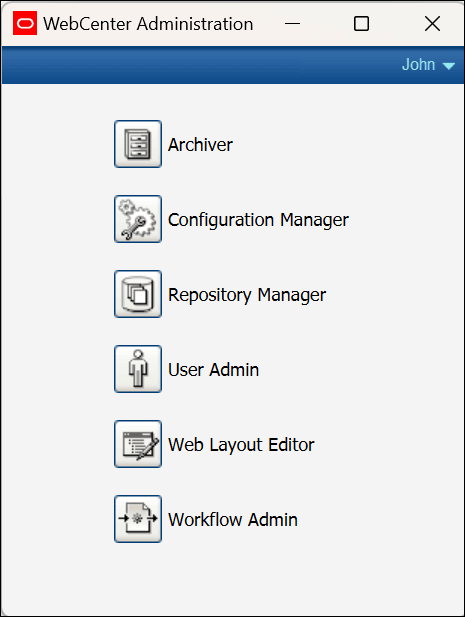Close the WebCenter Administration window

[x=432, y=24]
